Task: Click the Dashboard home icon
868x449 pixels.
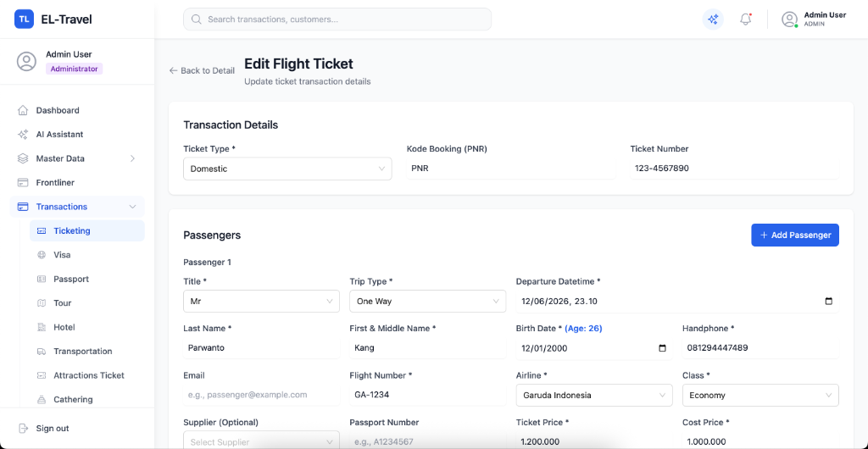Action: (23, 110)
